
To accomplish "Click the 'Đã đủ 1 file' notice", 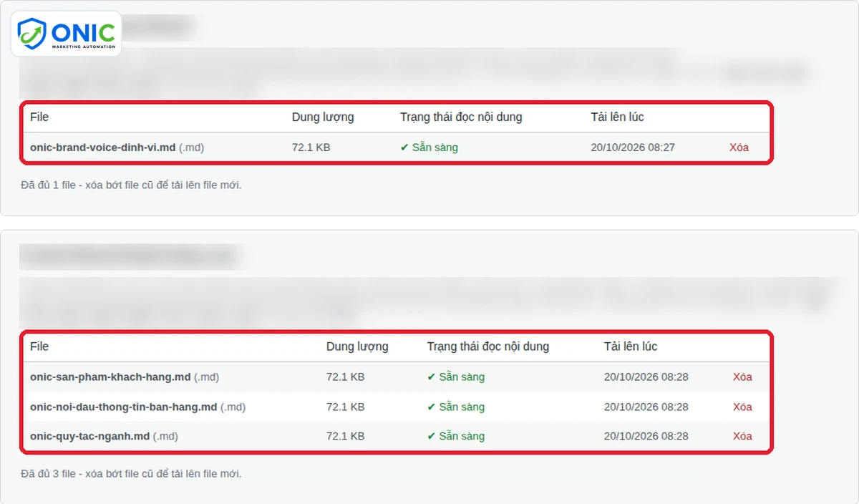I will [131, 185].
